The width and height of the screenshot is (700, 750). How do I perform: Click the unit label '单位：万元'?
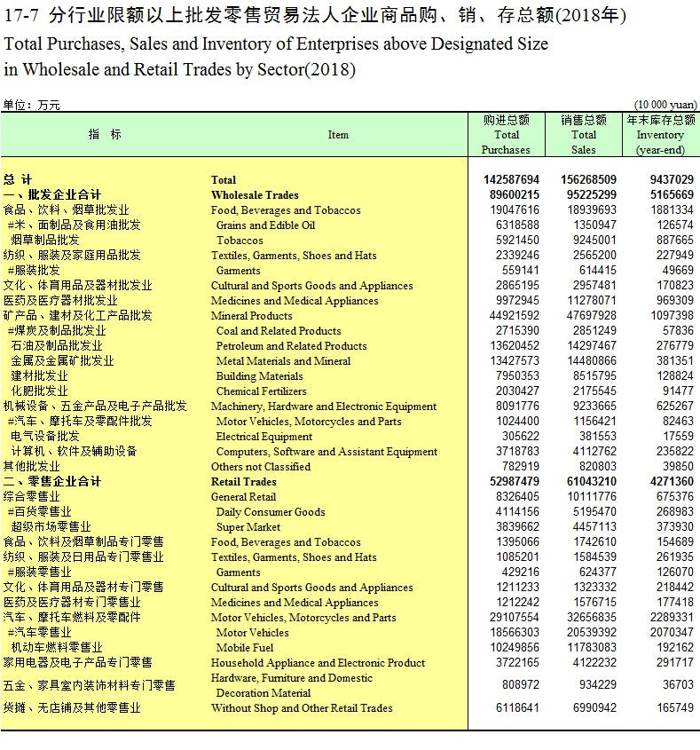click(x=32, y=106)
